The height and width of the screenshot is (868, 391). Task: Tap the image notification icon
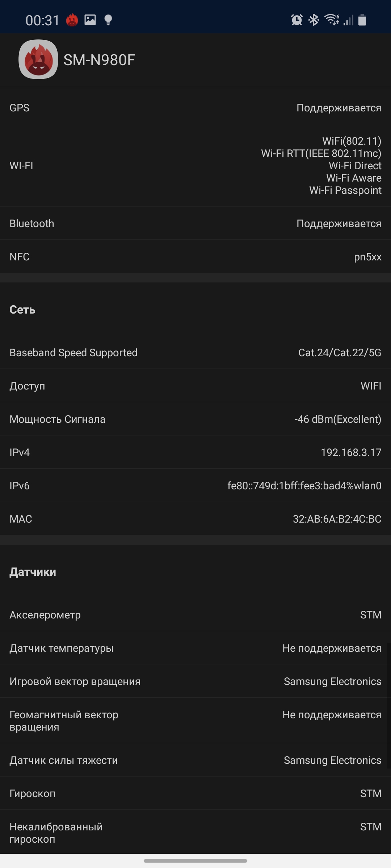(x=90, y=20)
